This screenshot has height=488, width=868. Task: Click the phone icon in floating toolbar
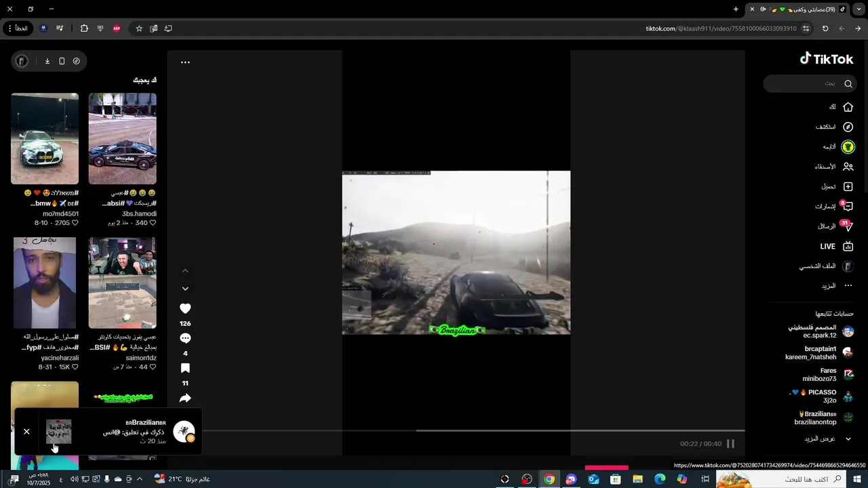pyautogui.click(x=62, y=61)
